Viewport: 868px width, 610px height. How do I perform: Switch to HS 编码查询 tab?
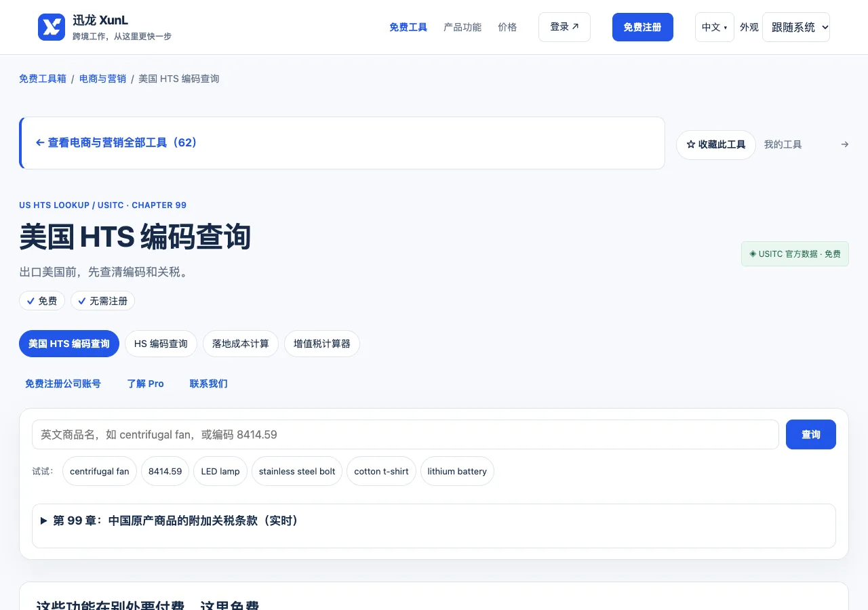tap(161, 344)
